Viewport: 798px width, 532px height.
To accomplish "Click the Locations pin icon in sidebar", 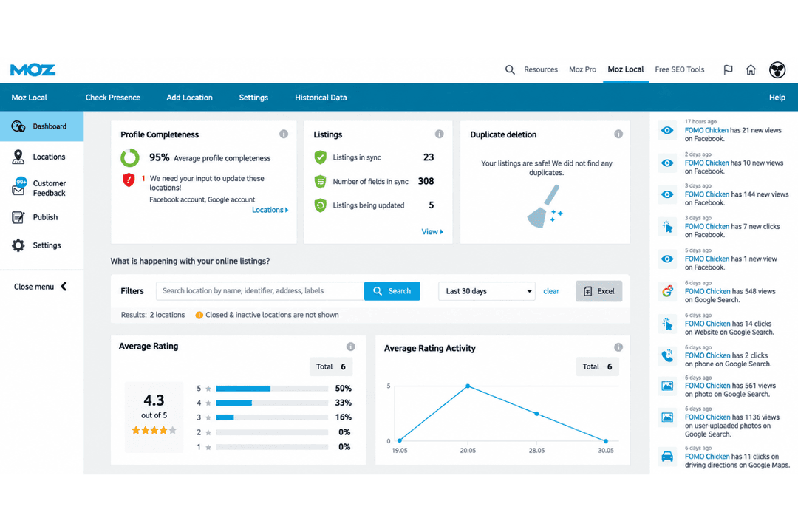I will tap(18, 157).
